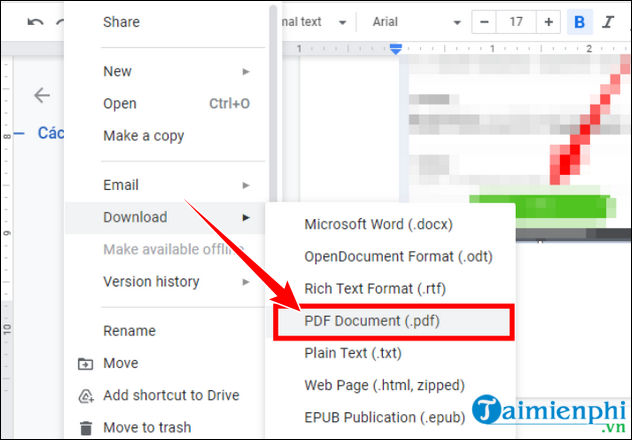Toggle Bold formatting button
The height and width of the screenshot is (440, 632).
[579, 22]
